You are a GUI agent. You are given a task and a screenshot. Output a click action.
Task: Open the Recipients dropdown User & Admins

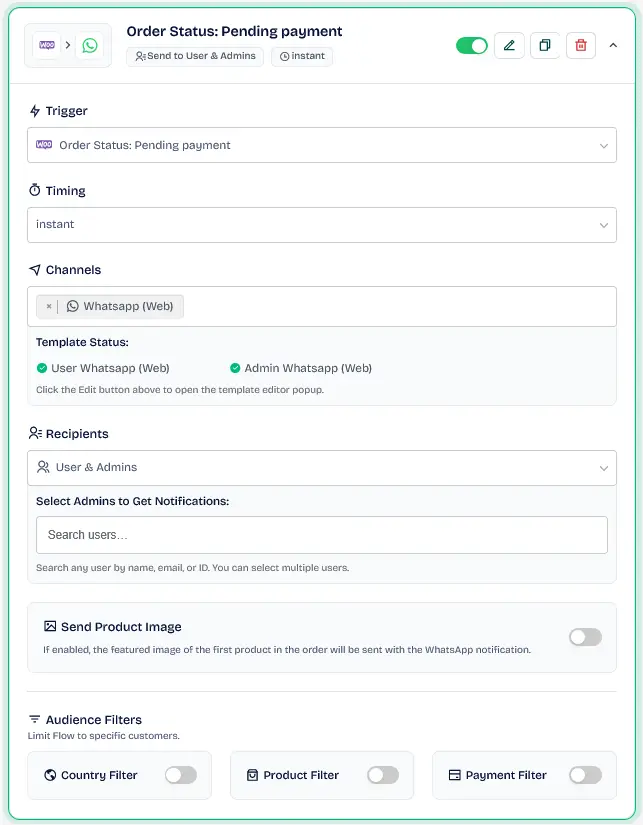(322, 468)
